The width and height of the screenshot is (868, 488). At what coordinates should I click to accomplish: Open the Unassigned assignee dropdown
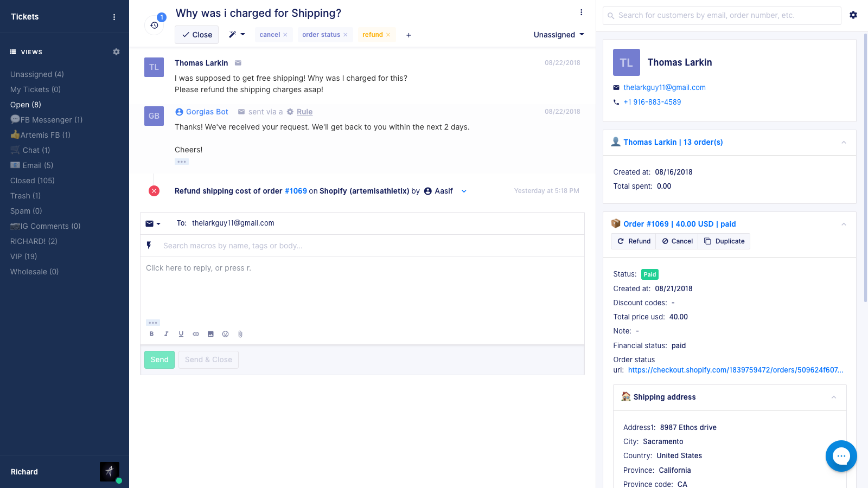coord(559,35)
